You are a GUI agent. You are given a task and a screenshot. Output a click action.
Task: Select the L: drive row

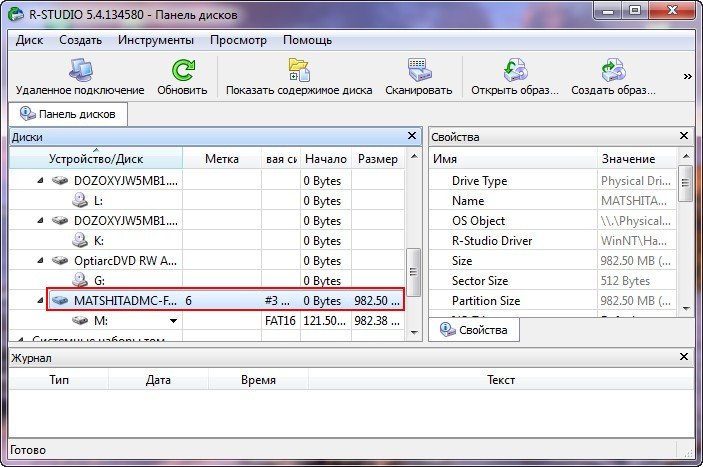(207, 200)
